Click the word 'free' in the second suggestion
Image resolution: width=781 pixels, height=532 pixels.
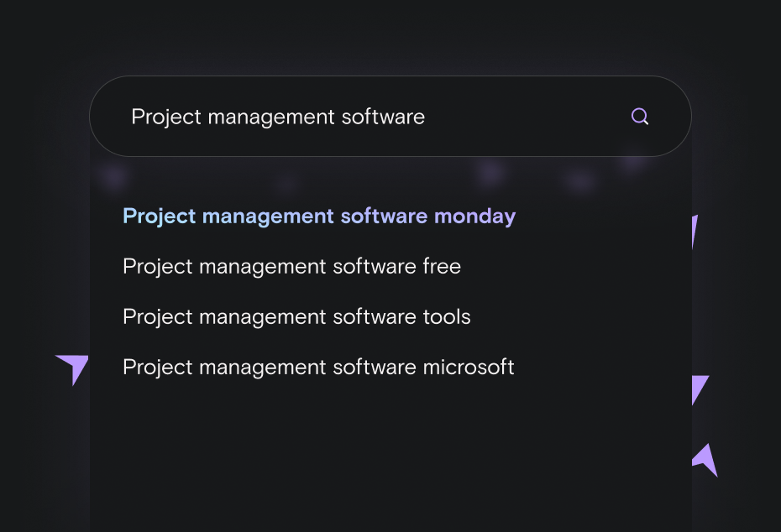point(442,266)
